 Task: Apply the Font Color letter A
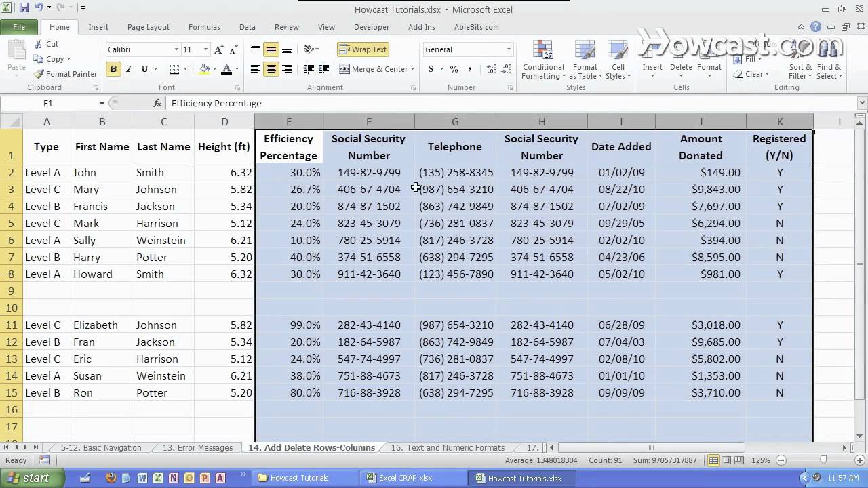(226, 69)
